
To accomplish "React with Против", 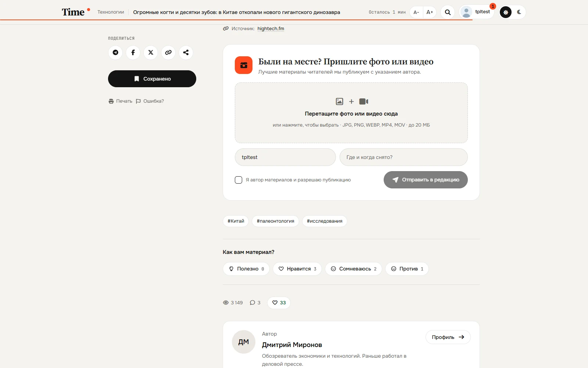I will coord(407,269).
